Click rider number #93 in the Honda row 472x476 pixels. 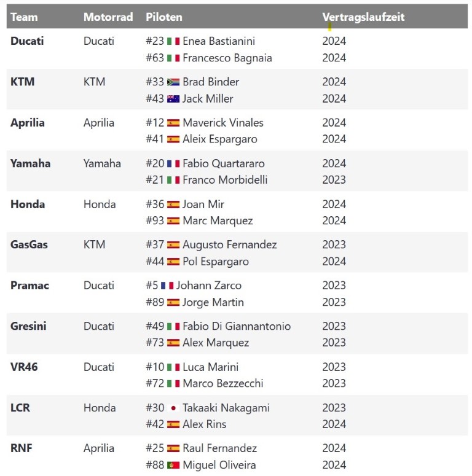click(x=155, y=220)
